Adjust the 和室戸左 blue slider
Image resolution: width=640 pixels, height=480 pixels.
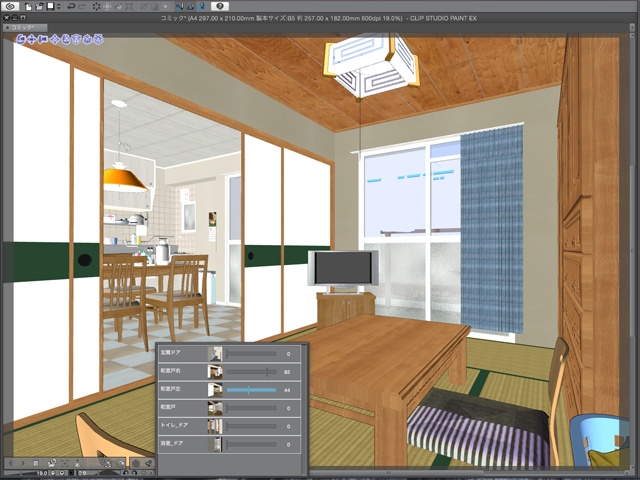[251, 390]
